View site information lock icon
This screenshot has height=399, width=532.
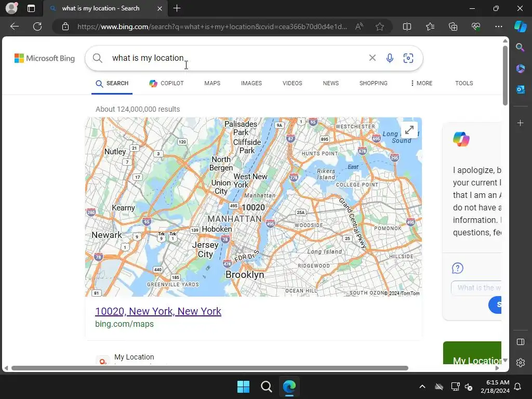tap(65, 26)
